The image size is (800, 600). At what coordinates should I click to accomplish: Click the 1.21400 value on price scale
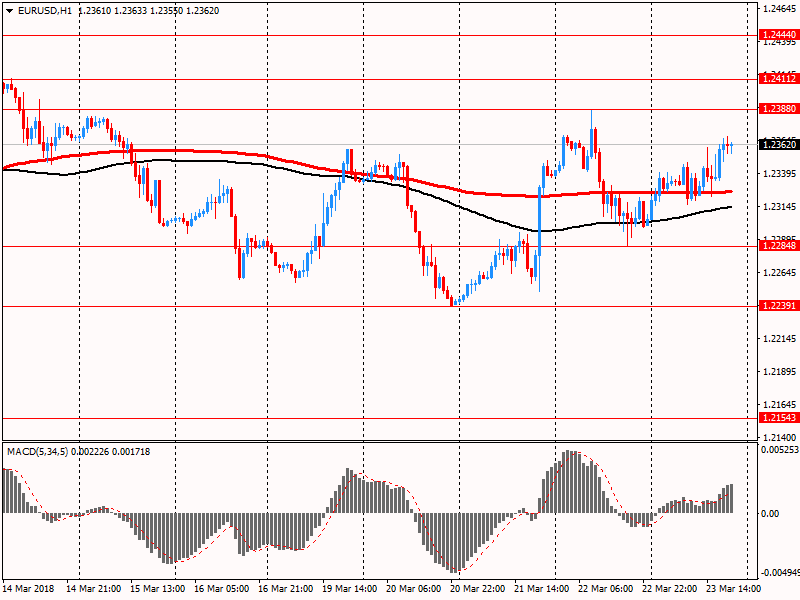pos(778,438)
